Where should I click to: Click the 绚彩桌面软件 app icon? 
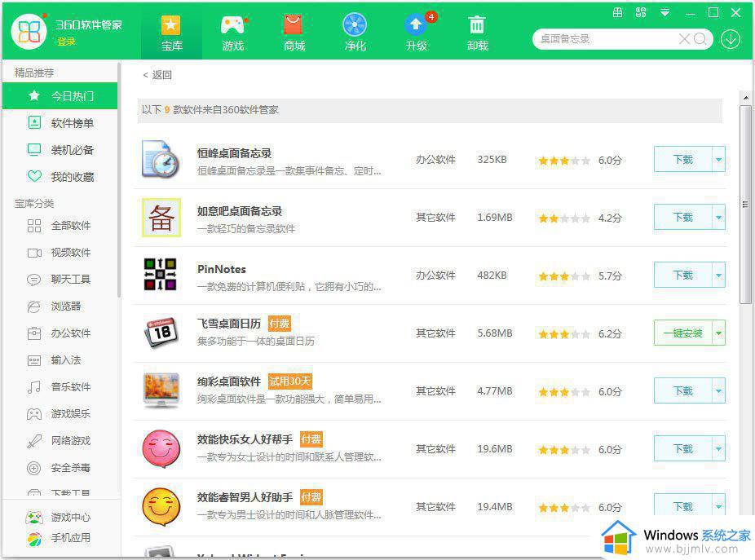161,390
